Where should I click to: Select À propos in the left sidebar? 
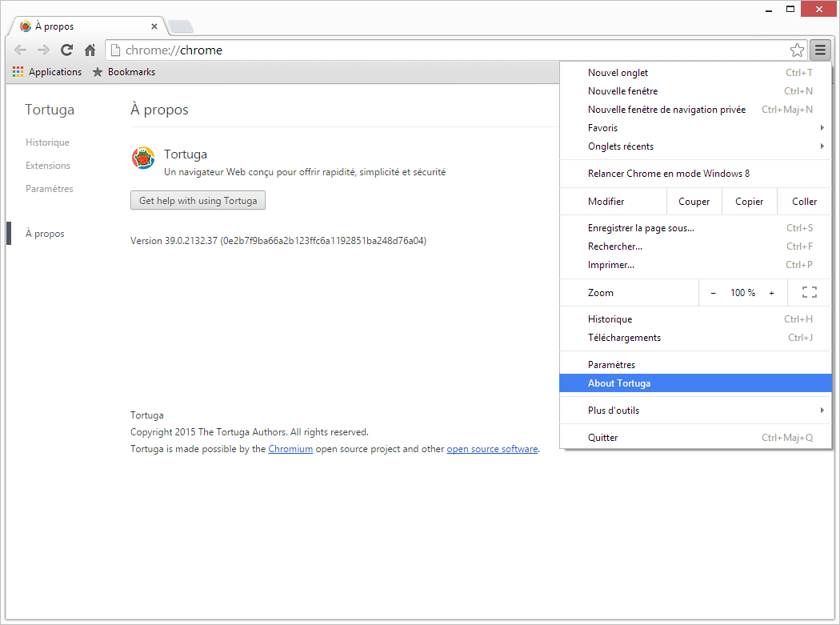pyautogui.click(x=45, y=234)
